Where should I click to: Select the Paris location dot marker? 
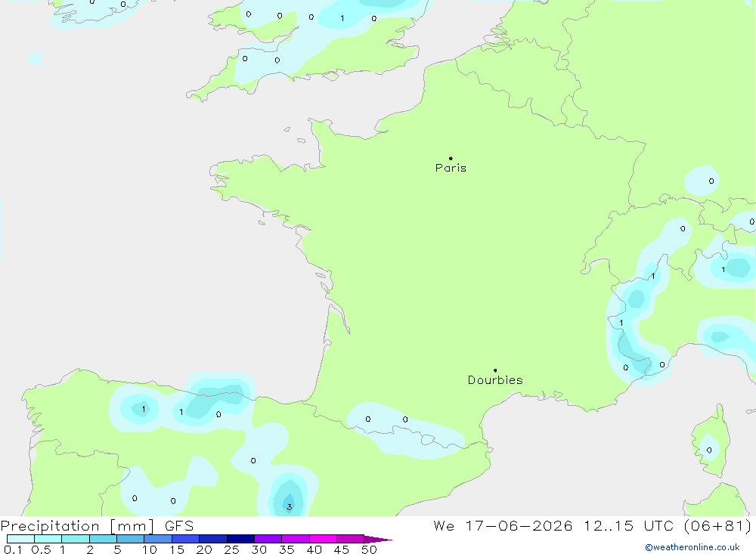[x=451, y=158]
